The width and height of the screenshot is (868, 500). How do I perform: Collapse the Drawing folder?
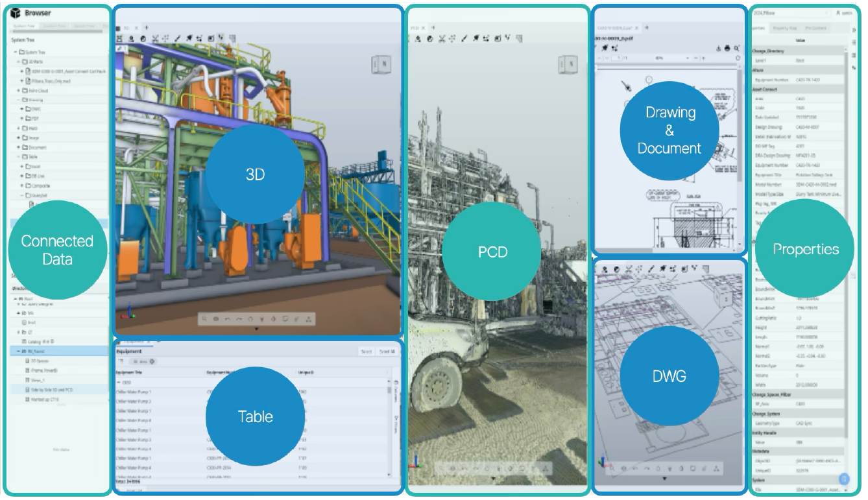pos(19,100)
